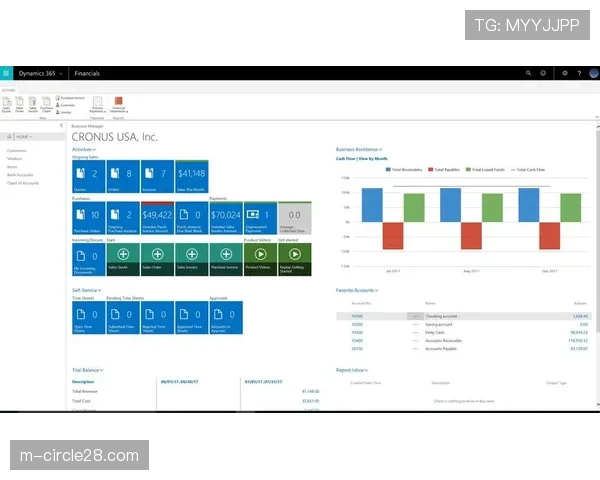Expand the Trial Balance section menu
Image resolution: width=600 pixels, height=480 pixels.
(88, 370)
